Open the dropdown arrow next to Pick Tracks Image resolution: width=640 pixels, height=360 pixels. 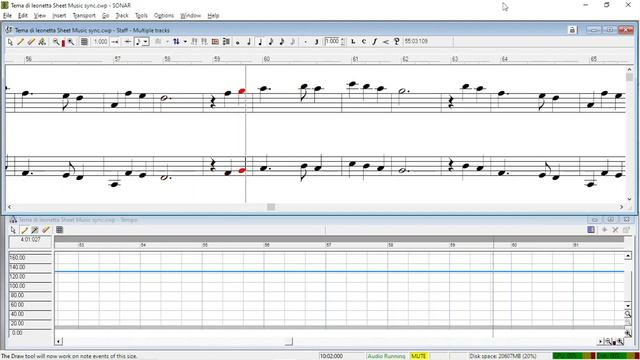pos(185,42)
